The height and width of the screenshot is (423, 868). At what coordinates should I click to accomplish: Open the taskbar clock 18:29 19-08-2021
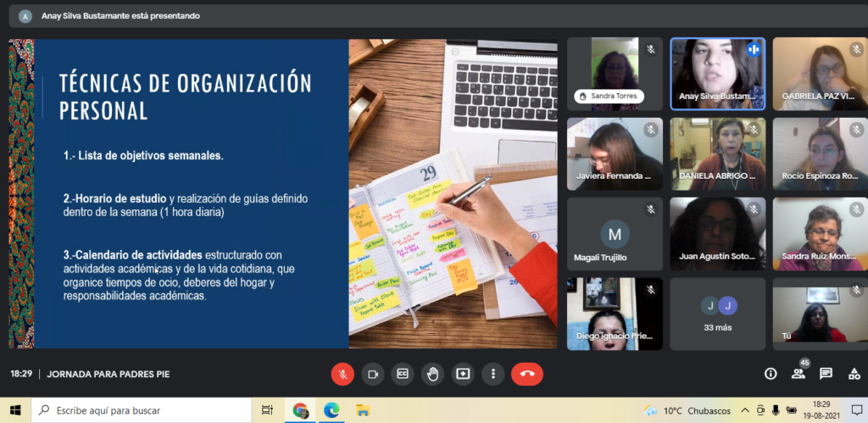(821, 410)
